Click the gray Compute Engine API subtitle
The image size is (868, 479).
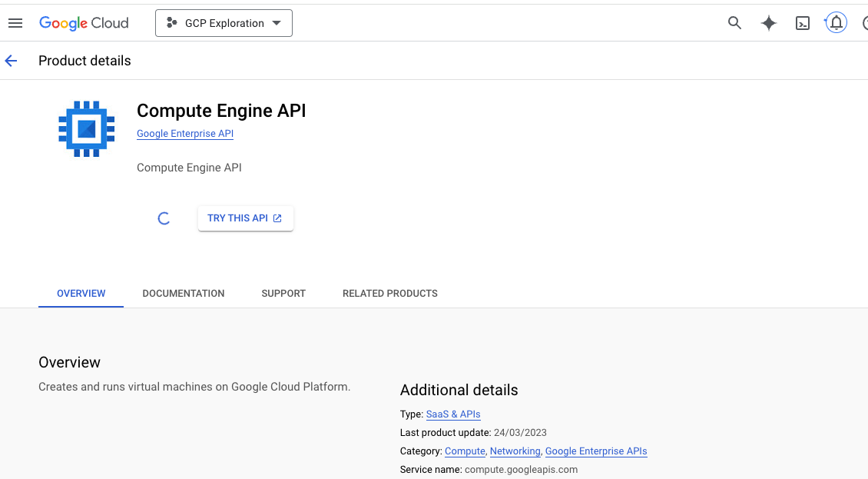click(189, 168)
